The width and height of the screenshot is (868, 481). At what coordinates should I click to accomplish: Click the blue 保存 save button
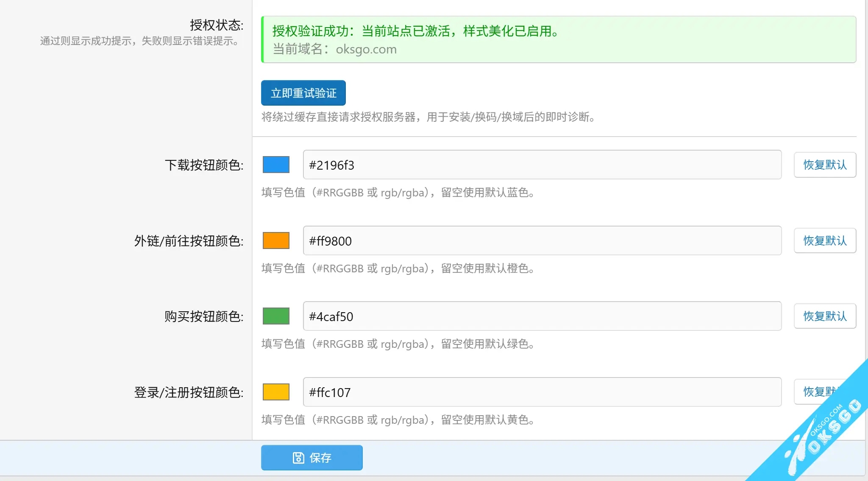click(x=312, y=457)
